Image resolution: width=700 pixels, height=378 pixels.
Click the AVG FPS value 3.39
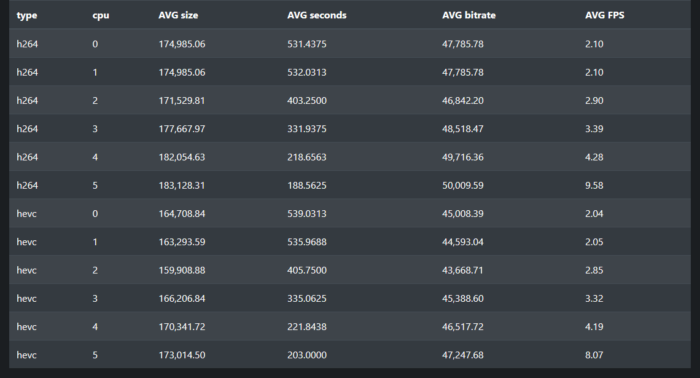coord(594,129)
